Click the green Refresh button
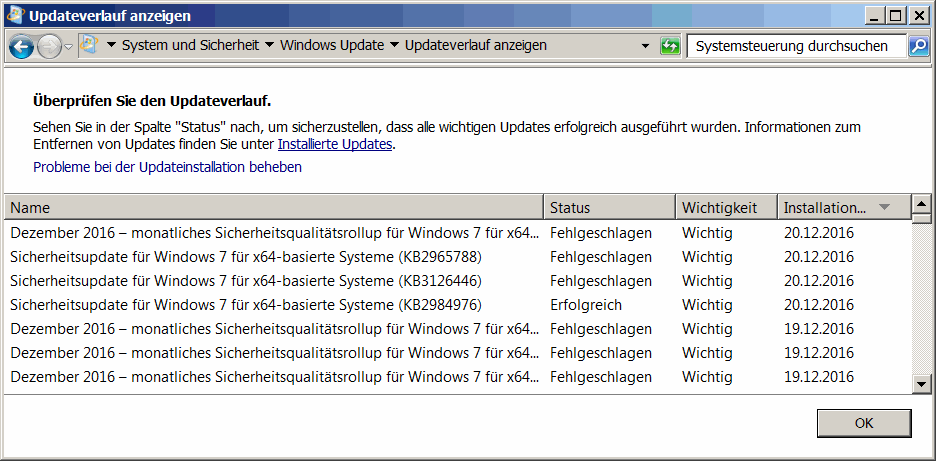936x461 pixels. tap(670, 46)
